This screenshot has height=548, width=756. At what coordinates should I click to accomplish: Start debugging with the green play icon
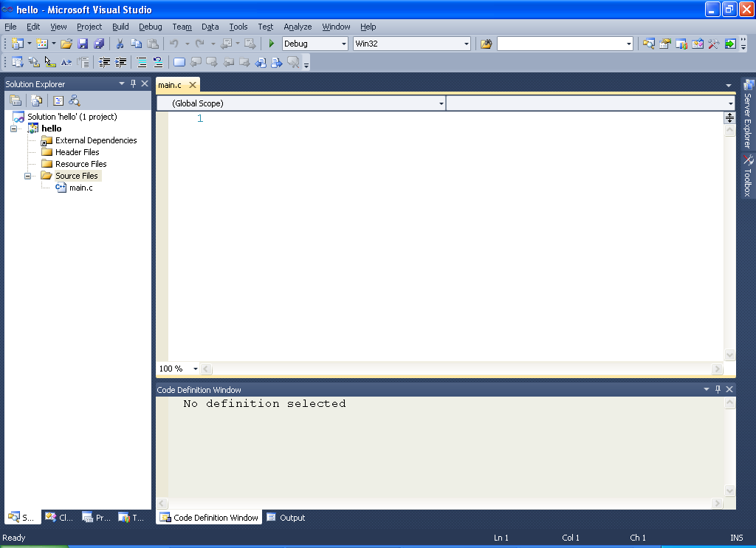click(x=272, y=44)
